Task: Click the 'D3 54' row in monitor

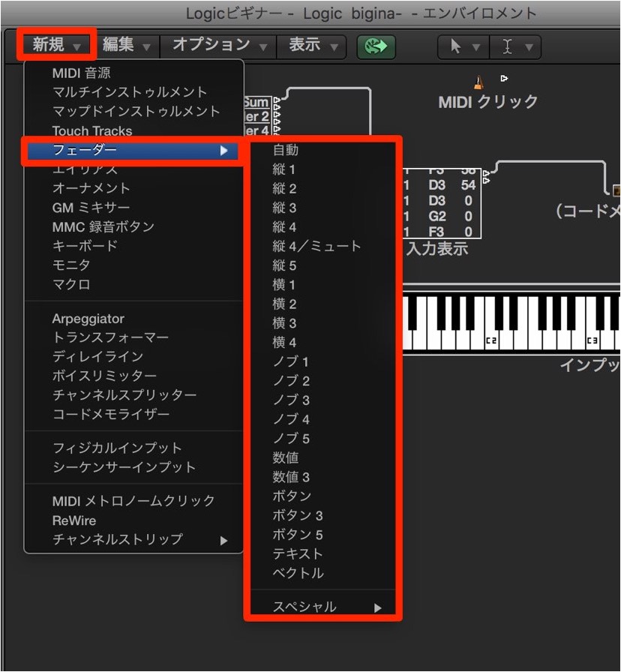Action: (x=442, y=185)
